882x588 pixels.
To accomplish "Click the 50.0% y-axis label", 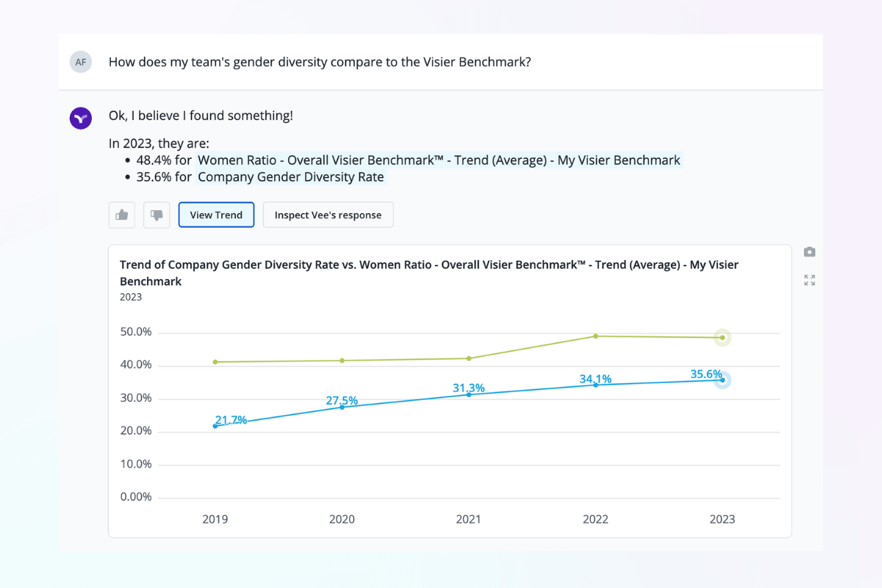I will 136,332.
